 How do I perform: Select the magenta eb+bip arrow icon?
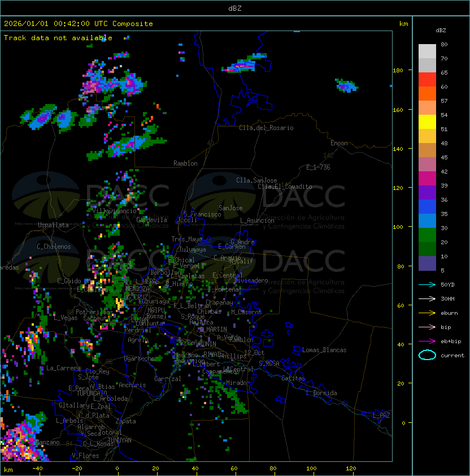[x=427, y=341]
